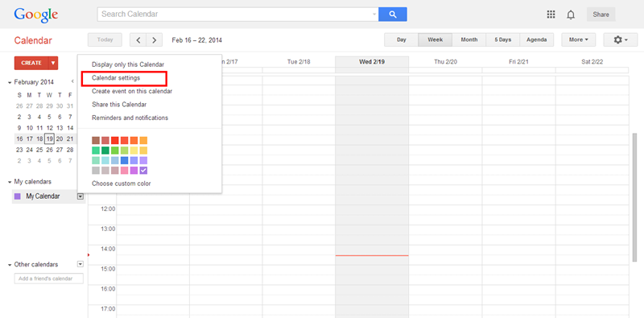Switch to Month view
Viewport: 644px width, 318px height.
[x=469, y=40]
